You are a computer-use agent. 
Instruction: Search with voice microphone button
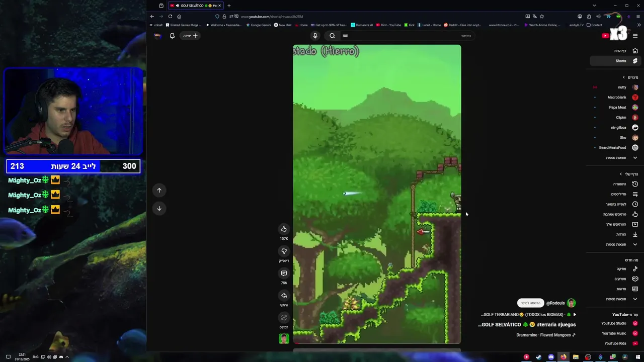point(315,36)
